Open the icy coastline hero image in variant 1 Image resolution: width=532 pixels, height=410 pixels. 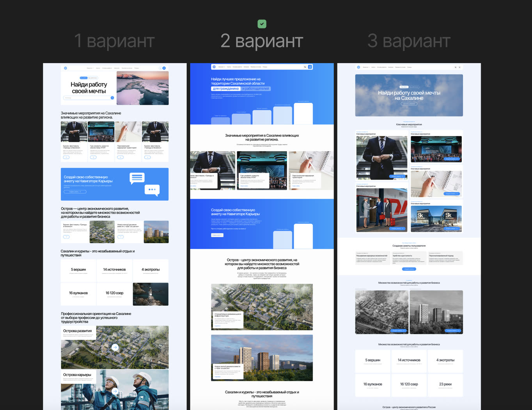click(143, 88)
